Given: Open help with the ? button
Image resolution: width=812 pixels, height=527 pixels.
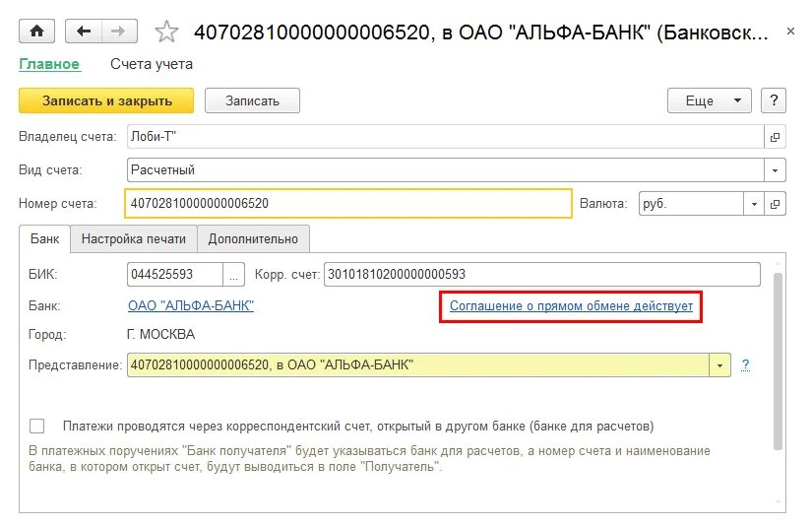Looking at the screenshot, I should coord(774,100).
